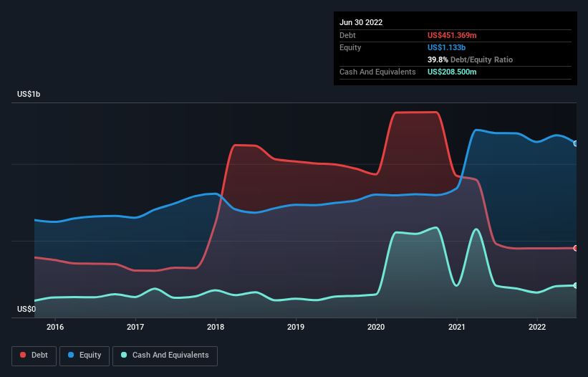Click the Debt row label in tooltip
The image size is (588, 377).
pyautogui.click(x=347, y=35)
